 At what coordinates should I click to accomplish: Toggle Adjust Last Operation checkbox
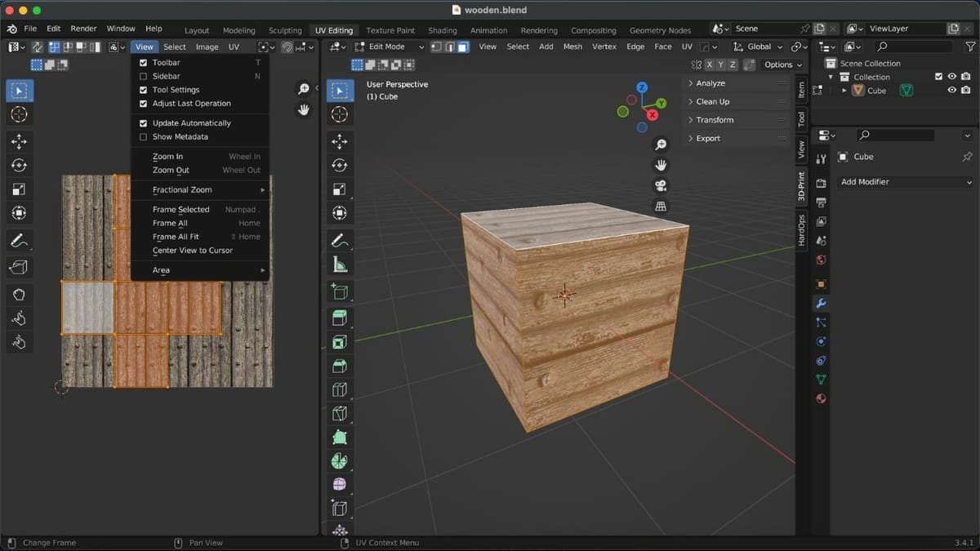(144, 104)
